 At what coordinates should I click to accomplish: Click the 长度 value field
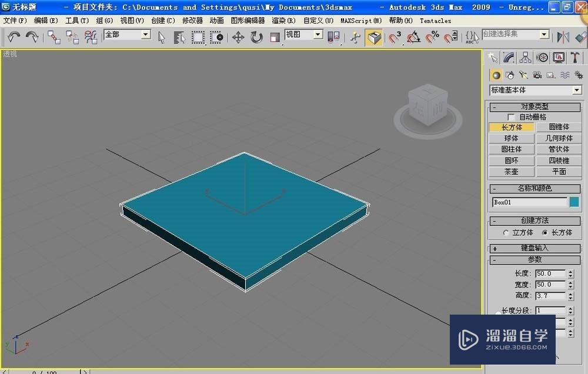click(x=550, y=273)
